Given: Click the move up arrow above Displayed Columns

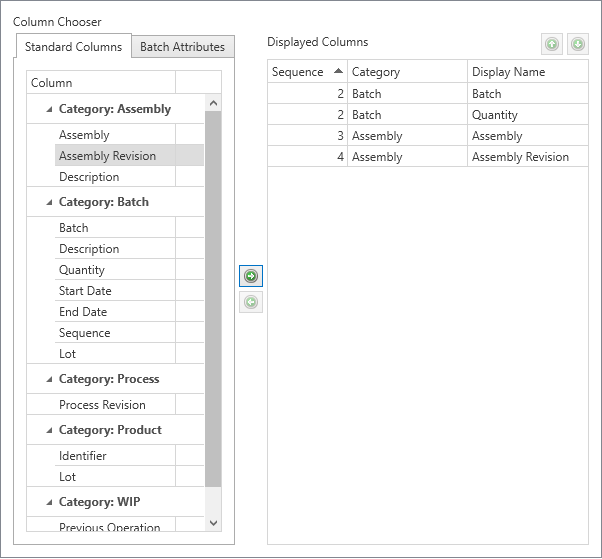Looking at the screenshot, I should coord(551,44).
